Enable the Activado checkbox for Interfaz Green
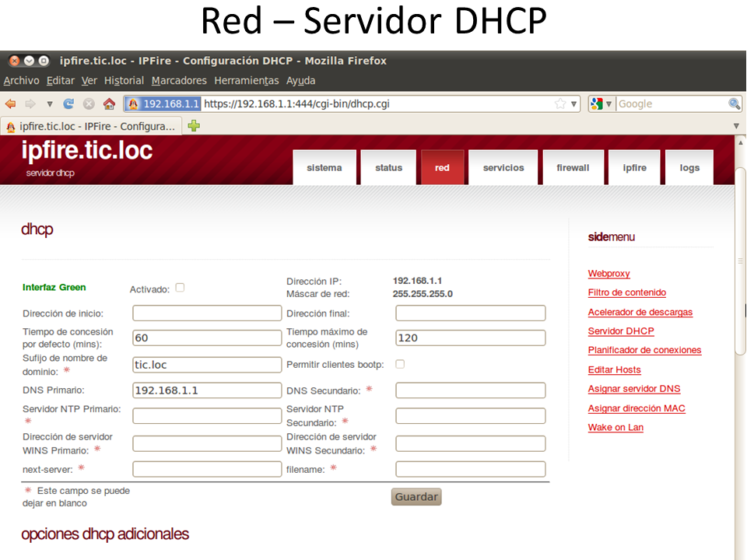The width and height of the screenshot is (747, 560). pos(180,287)
